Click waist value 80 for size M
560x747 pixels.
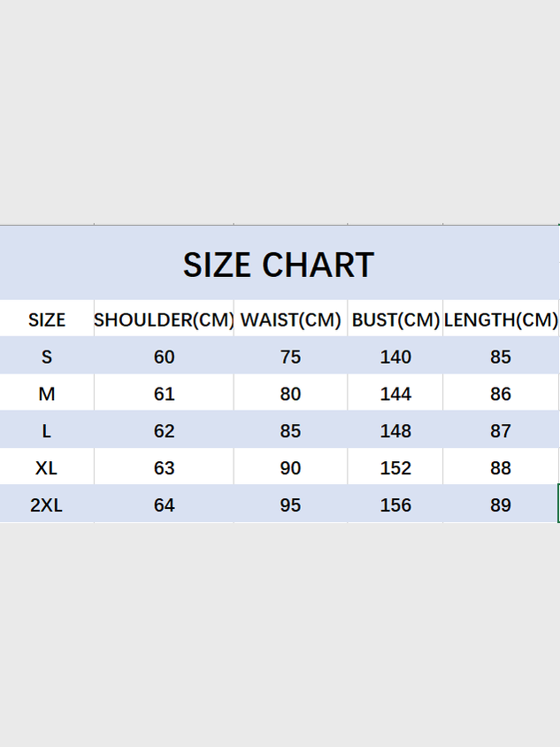[x=290, y=394]
